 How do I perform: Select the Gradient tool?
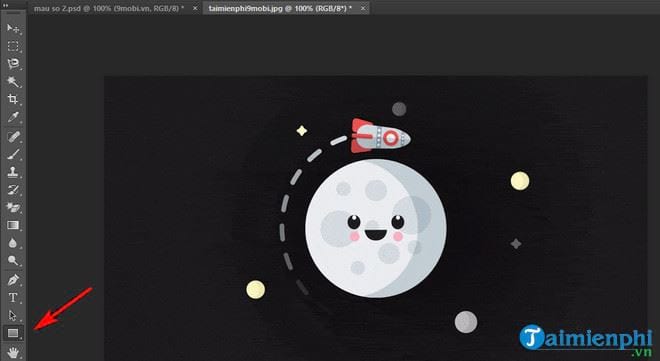(x=13, y=226)
